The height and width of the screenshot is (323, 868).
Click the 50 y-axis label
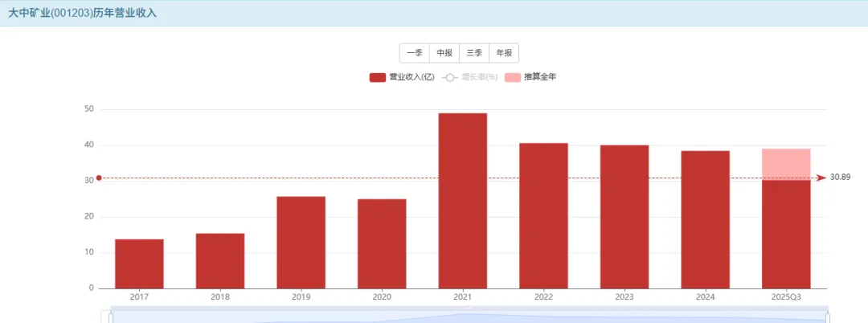point(88,109)
